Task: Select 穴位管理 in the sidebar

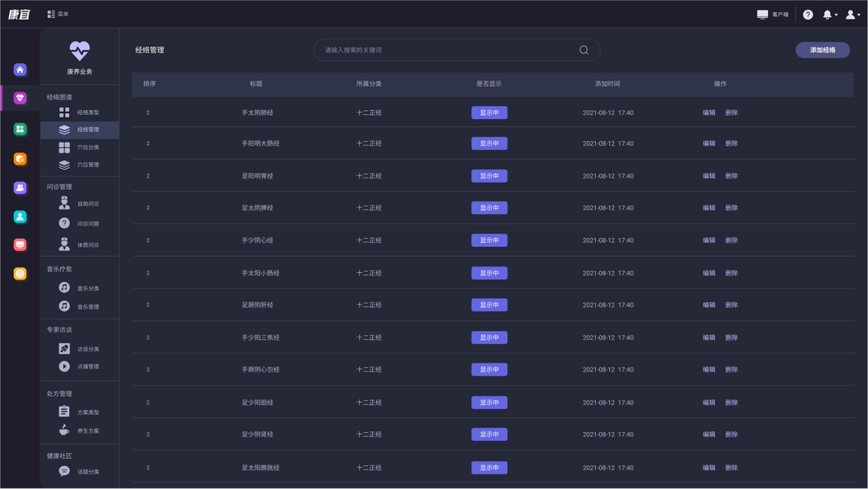Action: pos(87,165)
